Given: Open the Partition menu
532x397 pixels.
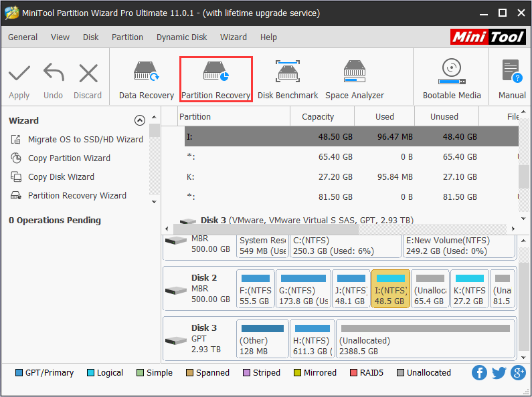Looking at the screenshot, I should click(x=127, y=37).
